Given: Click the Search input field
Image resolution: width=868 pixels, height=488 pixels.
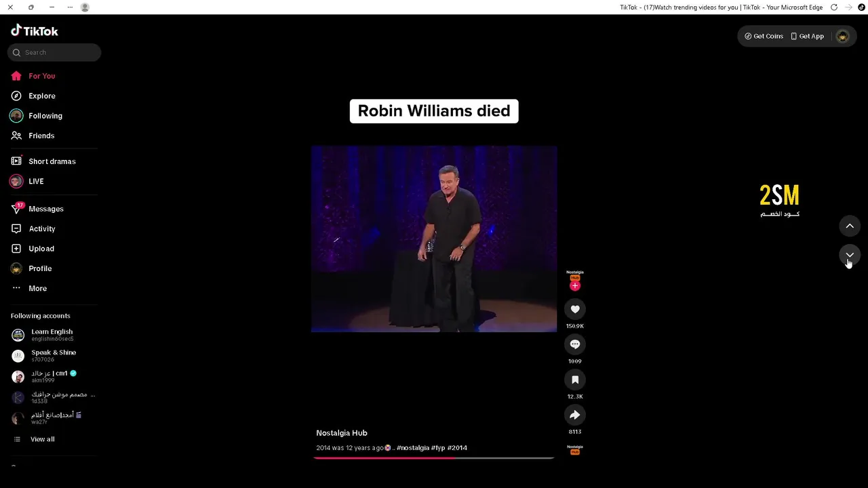Looking at the screenshot, I should [54, 52].
